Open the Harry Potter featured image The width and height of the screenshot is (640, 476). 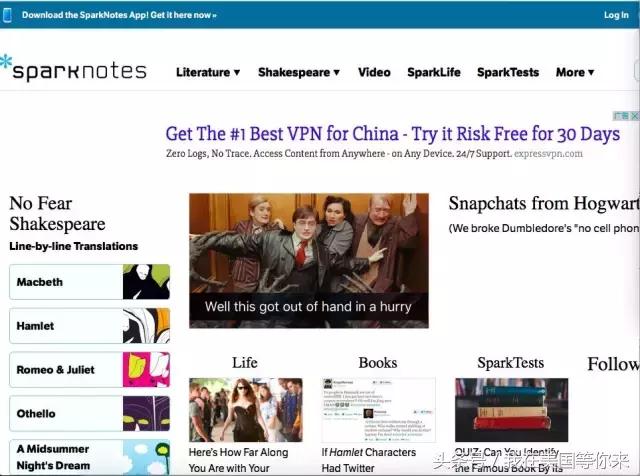coord(309,260)
